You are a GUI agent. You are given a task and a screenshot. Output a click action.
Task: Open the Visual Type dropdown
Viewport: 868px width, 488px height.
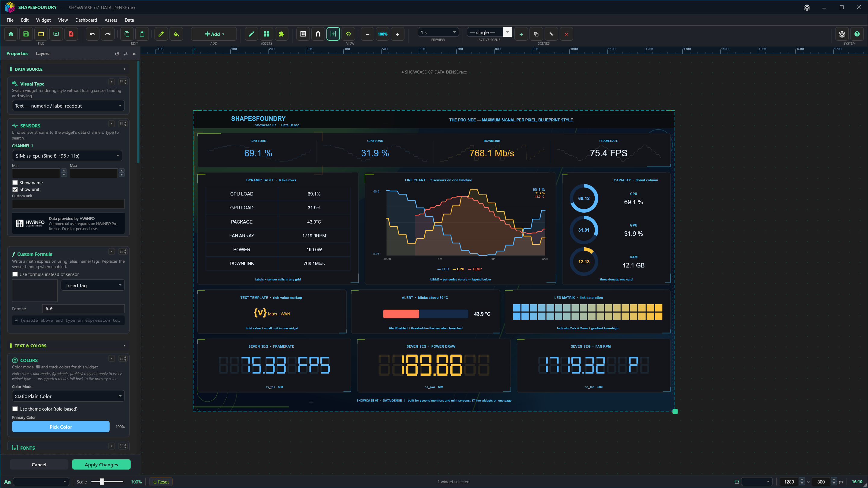click(x=68, y=106)
